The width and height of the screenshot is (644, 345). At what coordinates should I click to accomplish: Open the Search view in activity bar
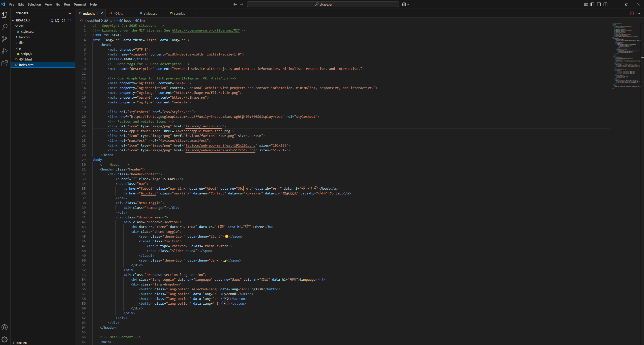point(5,27)
